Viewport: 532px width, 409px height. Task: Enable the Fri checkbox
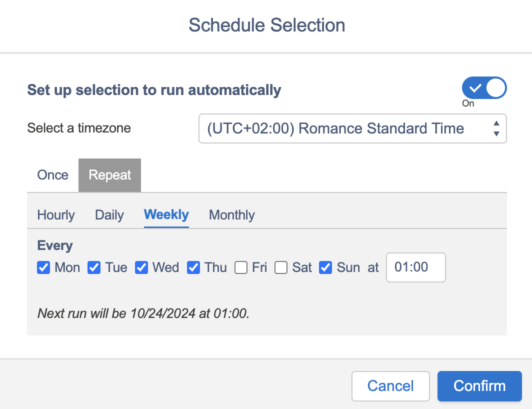(x=241, y=267)
